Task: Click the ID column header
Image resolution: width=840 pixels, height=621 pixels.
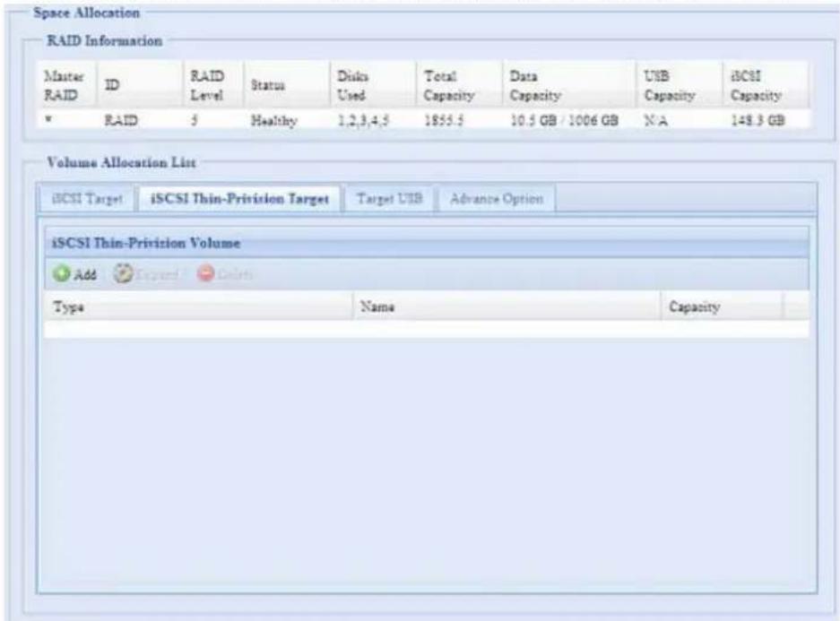Action: (x=141, y=86)
